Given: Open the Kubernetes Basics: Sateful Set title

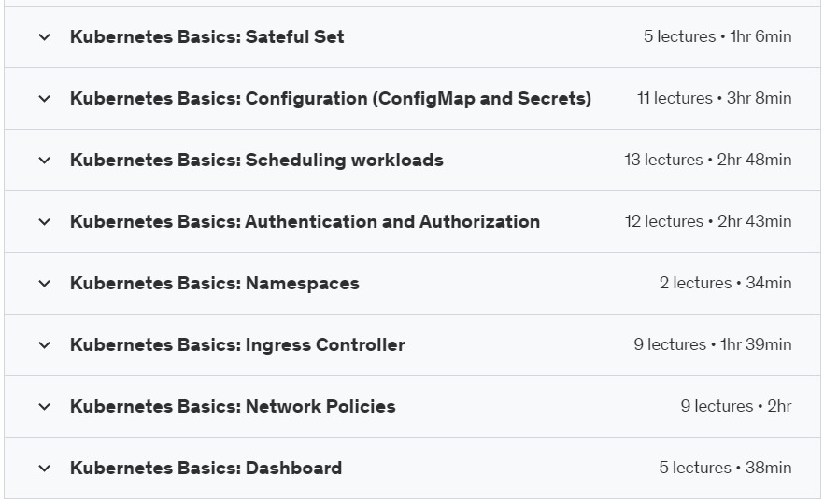Looking at the screenshot, I should (207, 36).
